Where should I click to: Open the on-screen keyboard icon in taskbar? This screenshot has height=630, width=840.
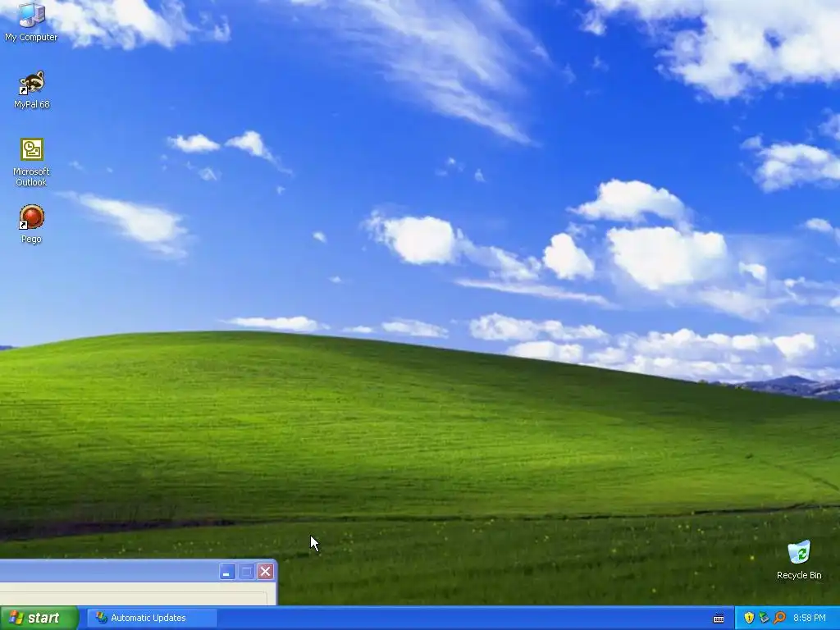(x=719, y=619)
